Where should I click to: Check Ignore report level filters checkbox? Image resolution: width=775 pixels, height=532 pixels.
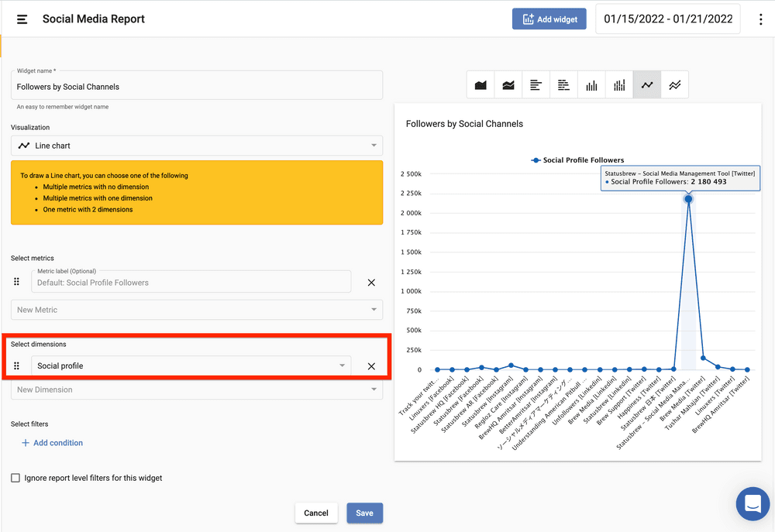pyautogui.click(x=15, y=478)
